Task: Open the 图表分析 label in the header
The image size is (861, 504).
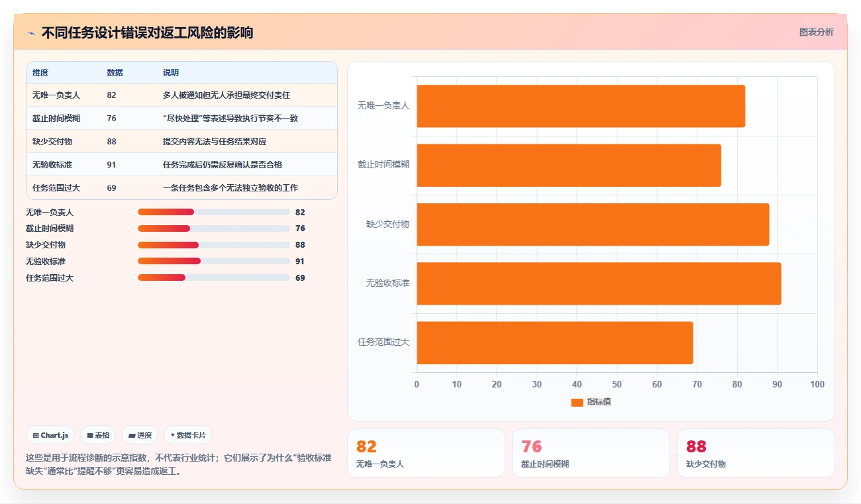Action: point(816,32)
